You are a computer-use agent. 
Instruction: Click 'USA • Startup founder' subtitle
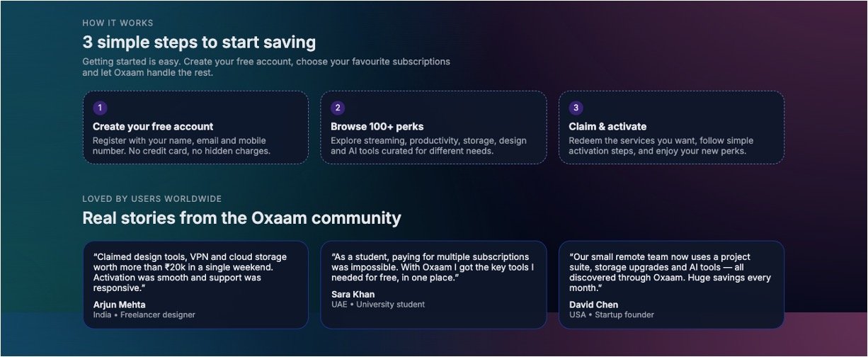tap(612, 314)
